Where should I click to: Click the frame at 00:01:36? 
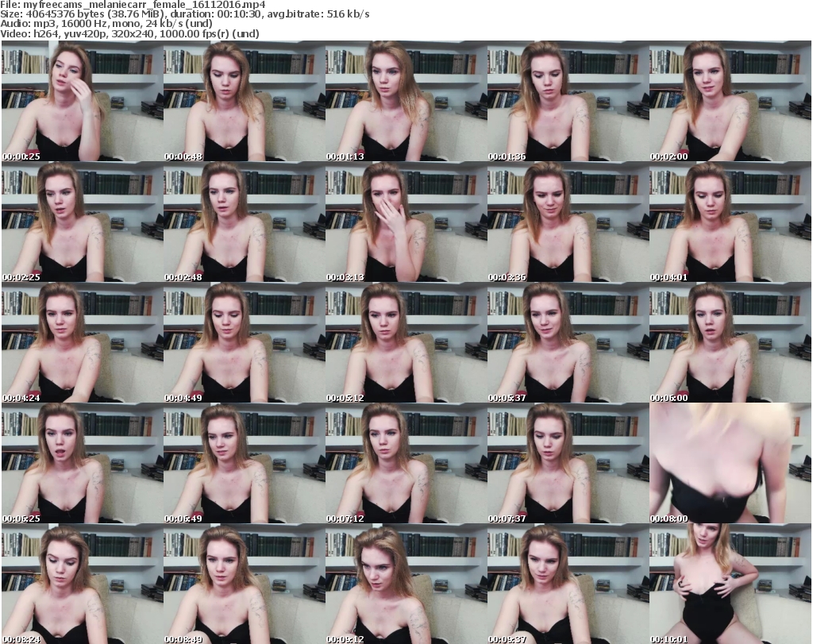[568, 102]
